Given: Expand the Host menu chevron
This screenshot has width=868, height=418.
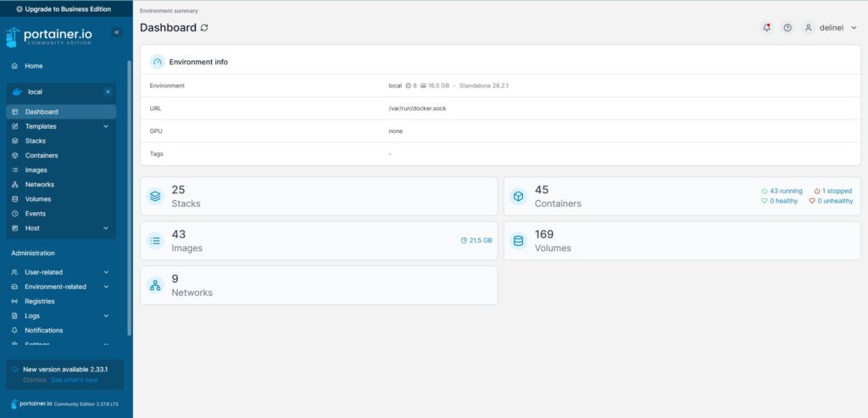Looking at the screenshot, I should tap(106, 228).
